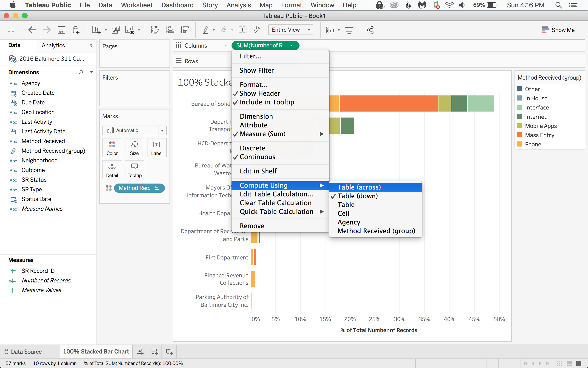This screenshot has height=368, width=588.
Task: Open the Tooltip marks card
Action: point(134,170)
